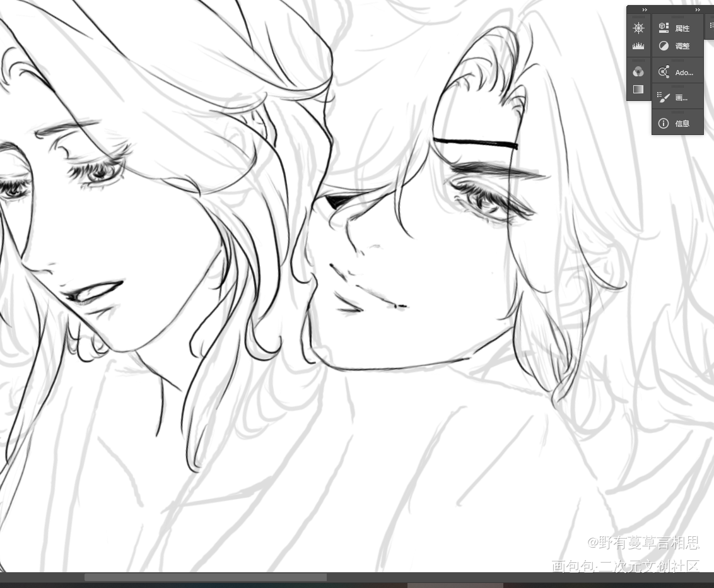Expand the 属性 dock column via double arrow
Screen dimensions: 714x588
pos(697,10)
